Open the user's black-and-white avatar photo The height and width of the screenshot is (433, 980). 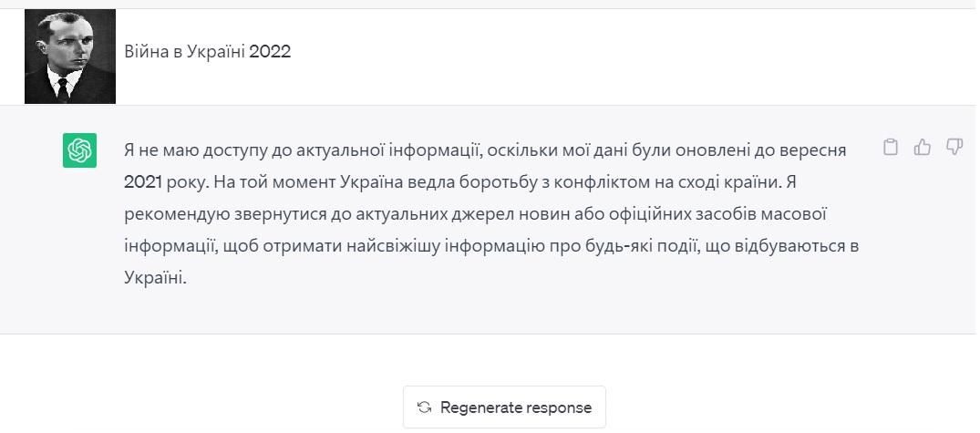point(70,57)
